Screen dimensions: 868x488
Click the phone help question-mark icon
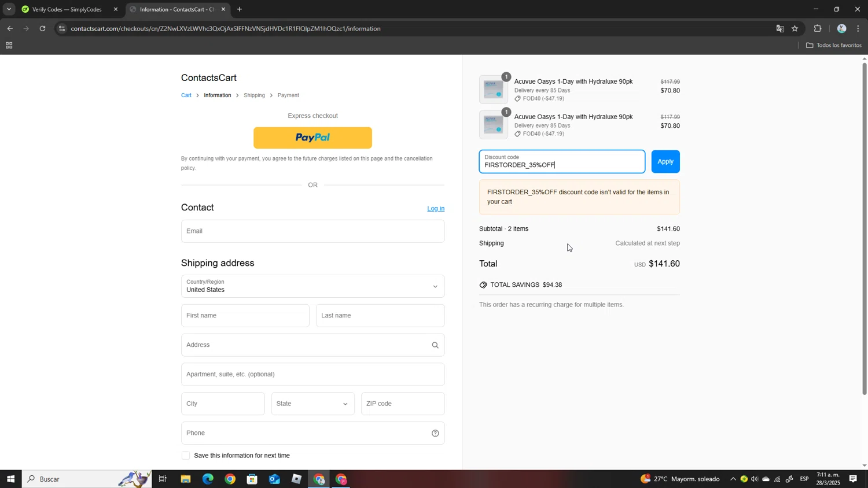(435, 433)
